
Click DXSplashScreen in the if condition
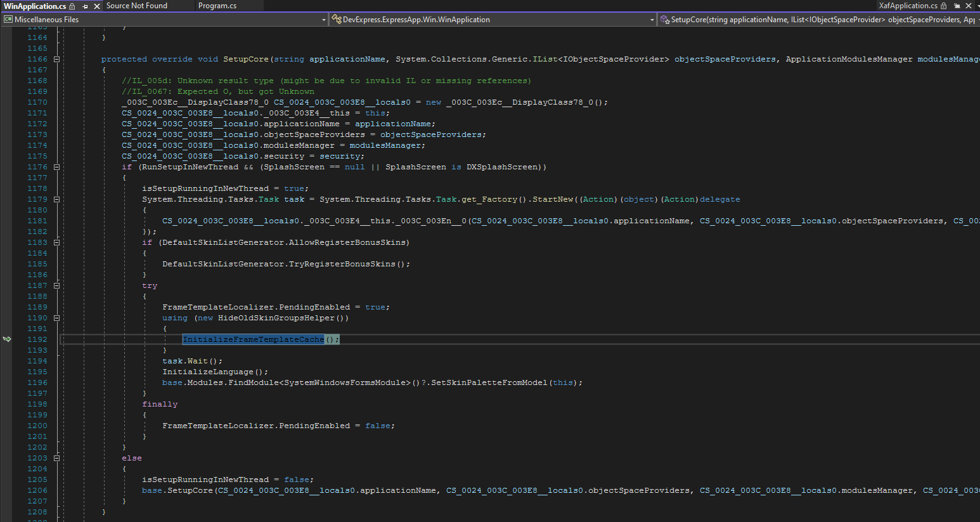click(x=502, y=167)
